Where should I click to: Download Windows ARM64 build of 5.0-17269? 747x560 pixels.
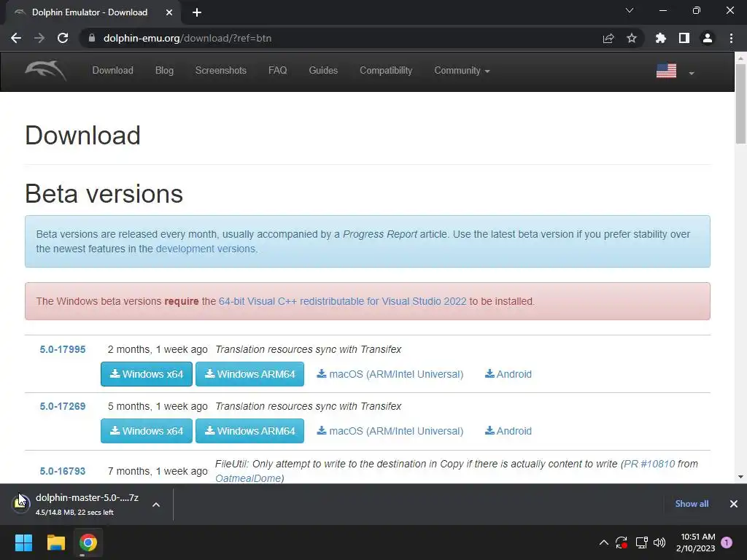click(x=249, y=431)
